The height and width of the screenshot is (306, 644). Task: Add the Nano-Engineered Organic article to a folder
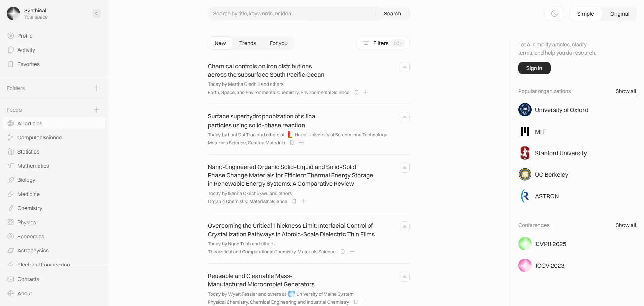(x=304, y=201)
